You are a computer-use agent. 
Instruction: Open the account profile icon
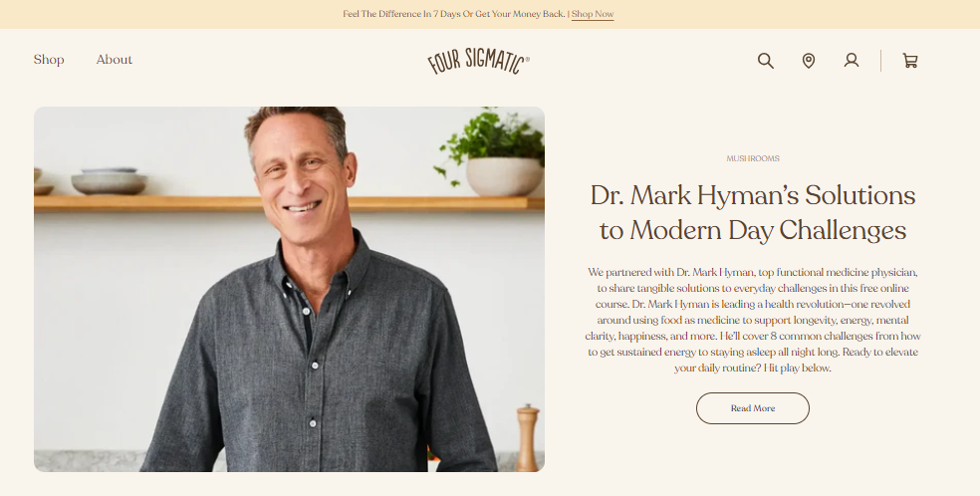(x=852, y=61)
